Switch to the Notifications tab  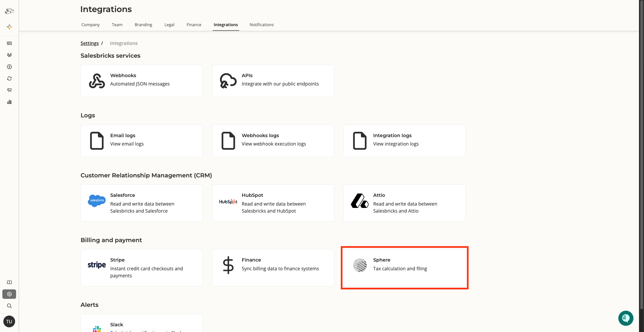click(261, 25)
